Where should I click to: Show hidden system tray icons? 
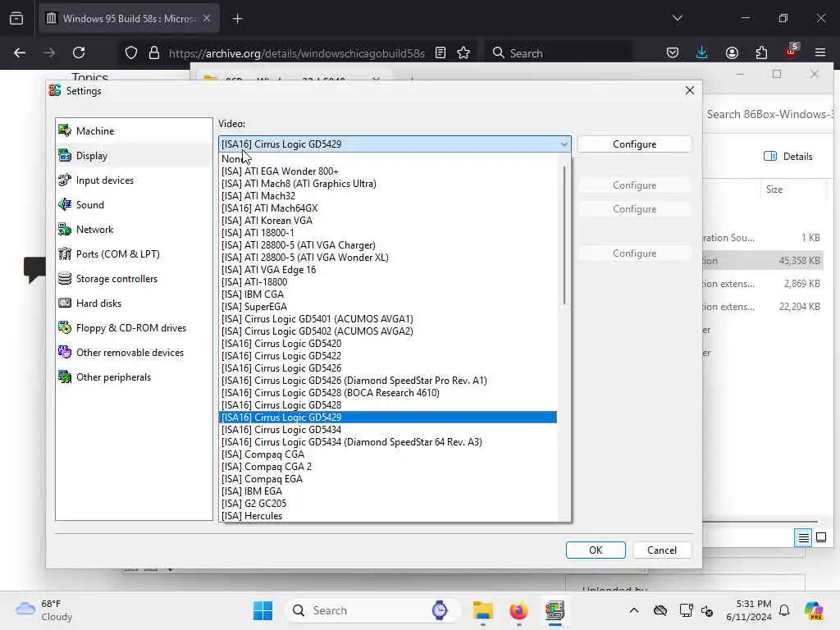(x=634, y=610)
